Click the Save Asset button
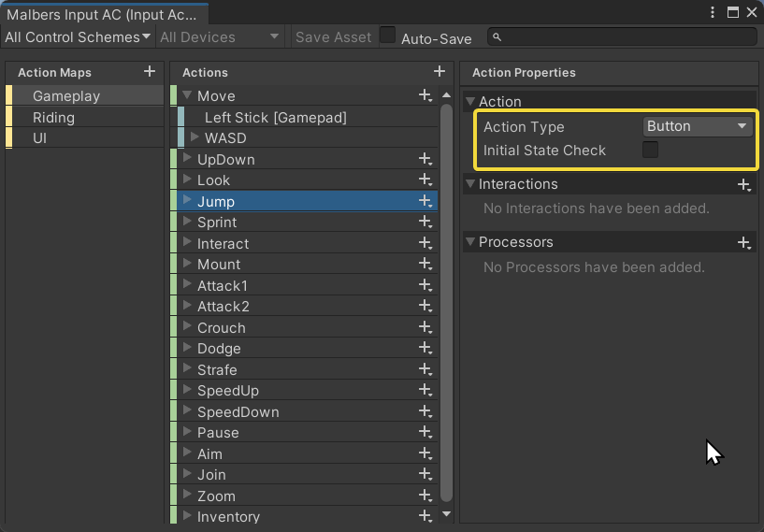Screen dimensions: 764x532 coord(333,37)
